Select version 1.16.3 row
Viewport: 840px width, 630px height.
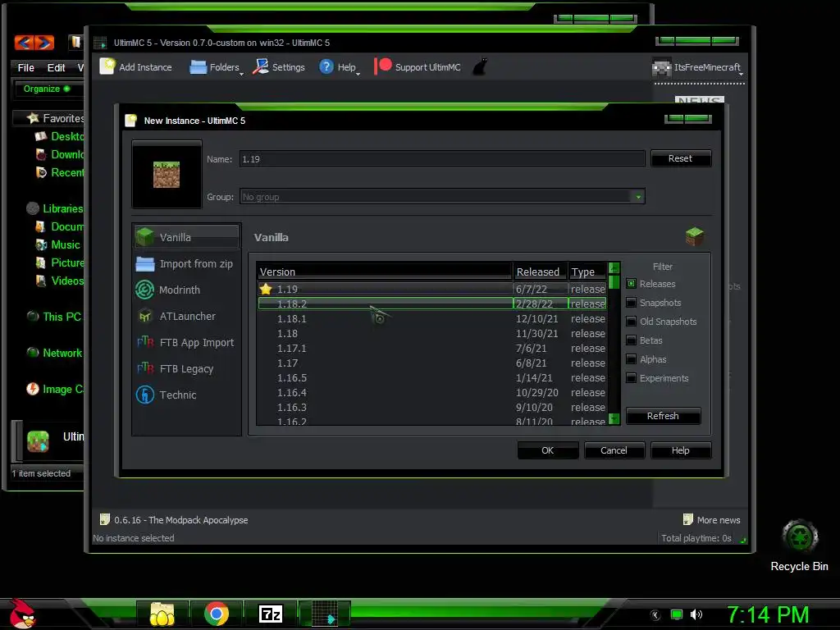pos(431,407)
